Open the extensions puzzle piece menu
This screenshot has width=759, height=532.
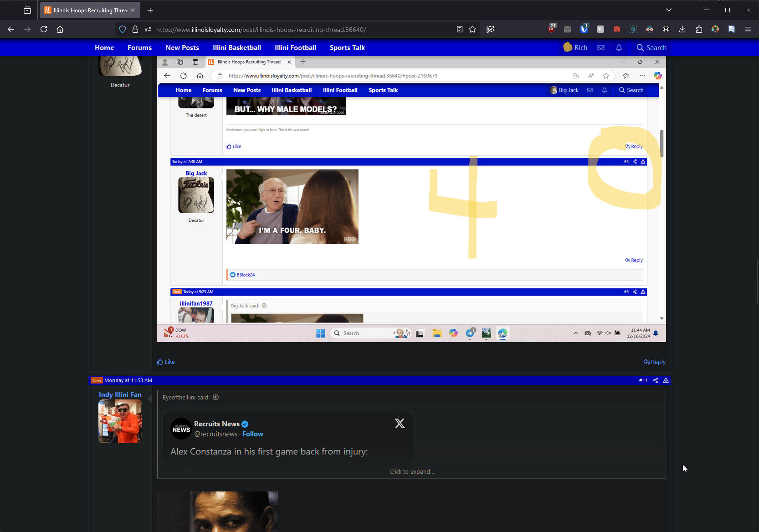(x=699, y=29)
